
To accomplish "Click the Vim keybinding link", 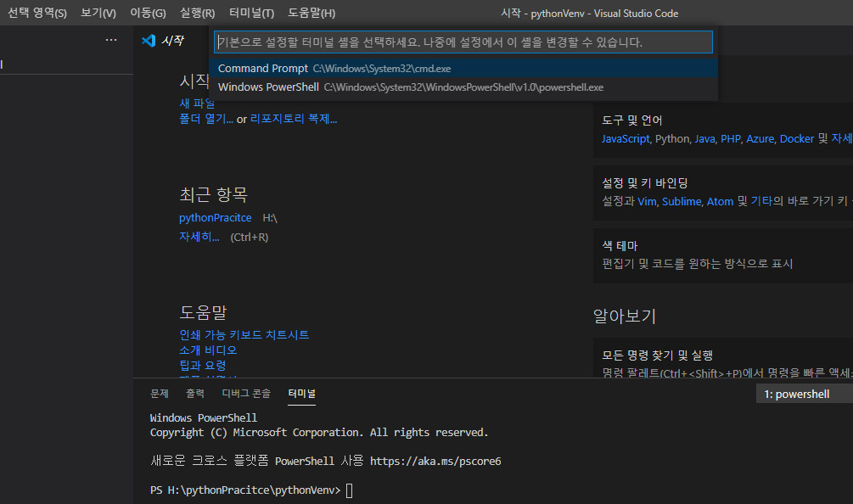I will [x=647, y=201].
